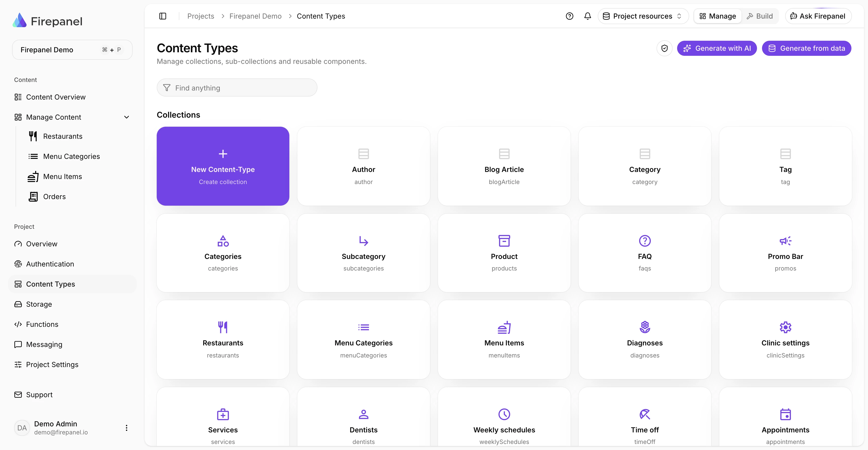Open the Promo Bar megaphone icon card

785,241
